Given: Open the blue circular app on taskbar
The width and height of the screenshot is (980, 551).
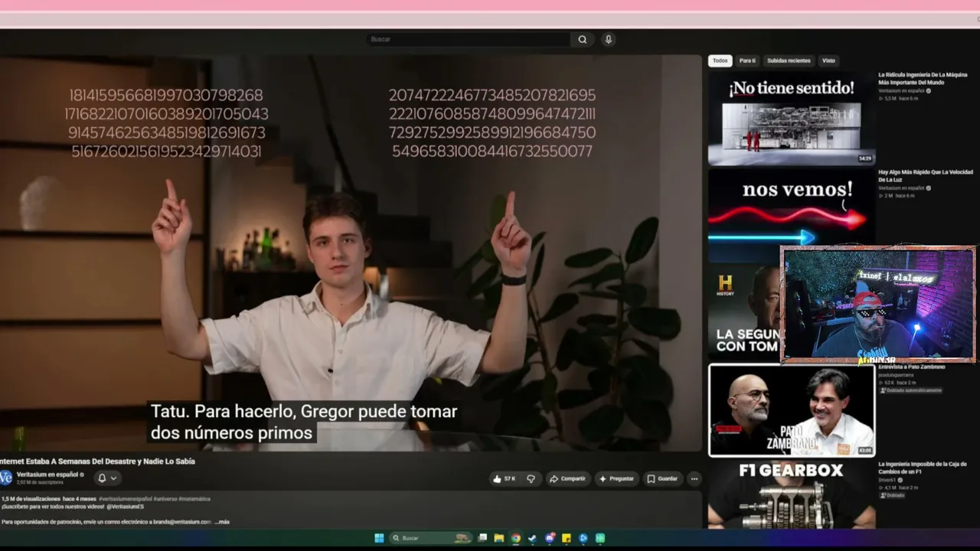Looking at the screenshot, I should (x=583, y=538).
